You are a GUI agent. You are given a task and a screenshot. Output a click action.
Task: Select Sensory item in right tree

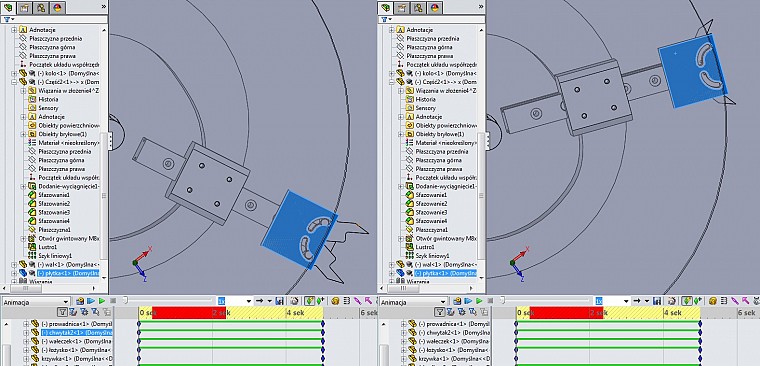[421, 108]
